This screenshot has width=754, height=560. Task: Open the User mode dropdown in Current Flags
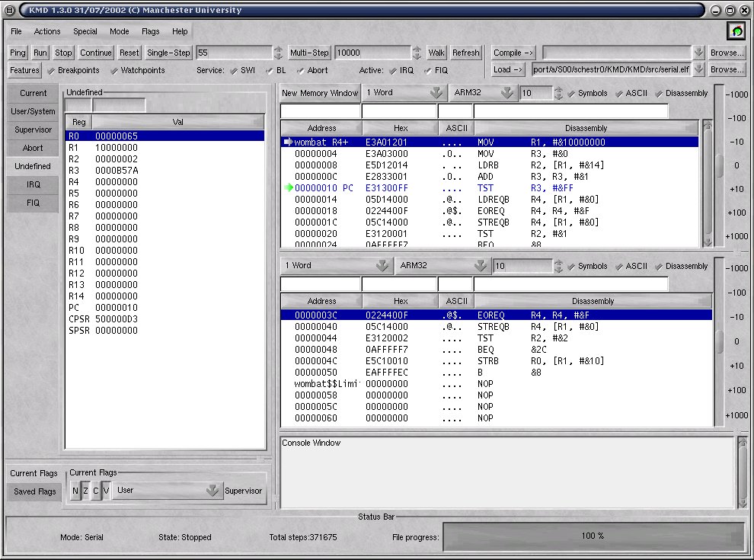coord(168,491)
